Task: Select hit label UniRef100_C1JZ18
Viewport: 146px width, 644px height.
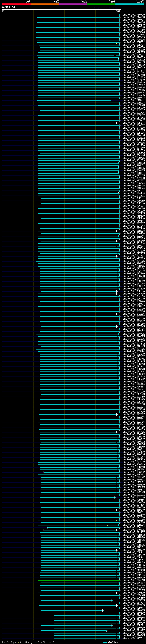Action: 133,75
